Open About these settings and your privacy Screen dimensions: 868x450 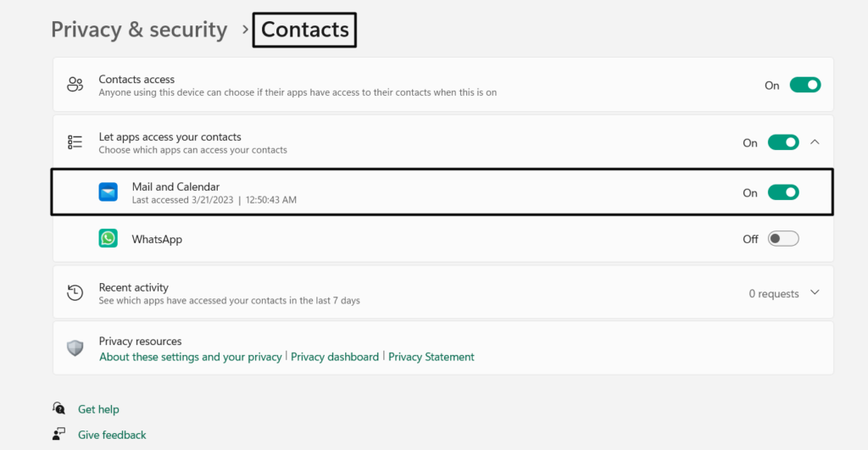pos(190,357)
